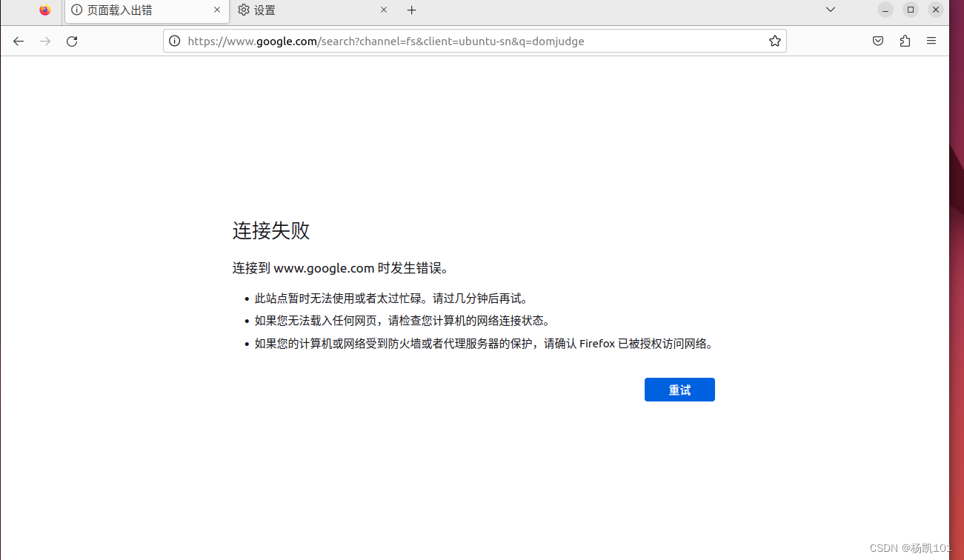The image size is (964, 560).
Task: Open the Firefox View icon
Action: click(45, 10)
